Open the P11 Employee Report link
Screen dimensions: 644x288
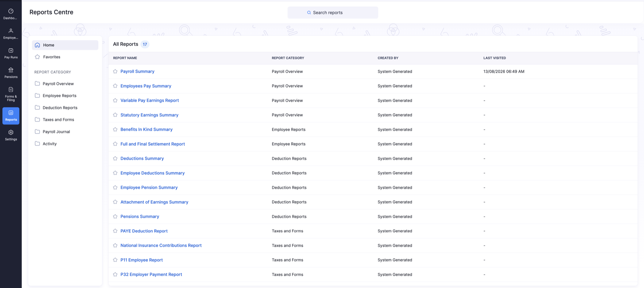(141, 260)
